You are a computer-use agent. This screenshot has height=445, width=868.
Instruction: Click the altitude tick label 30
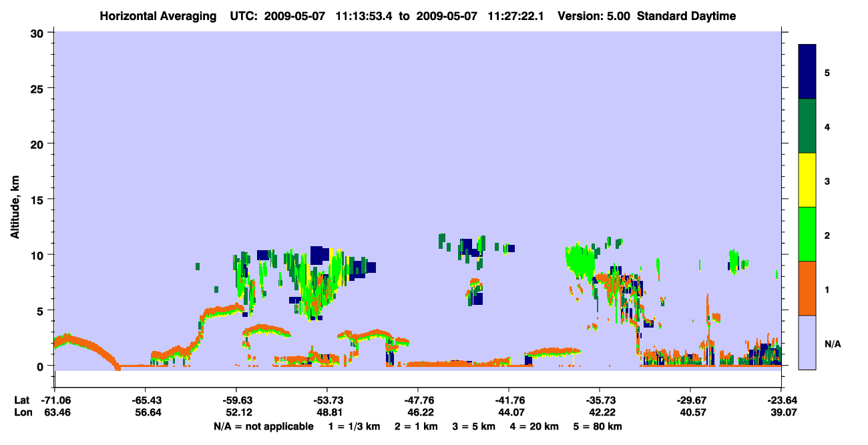[39, 33]
